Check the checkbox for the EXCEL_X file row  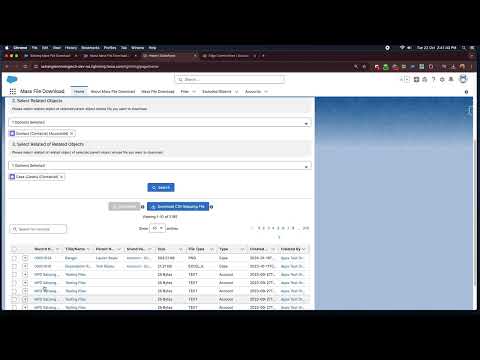[14, 266]
